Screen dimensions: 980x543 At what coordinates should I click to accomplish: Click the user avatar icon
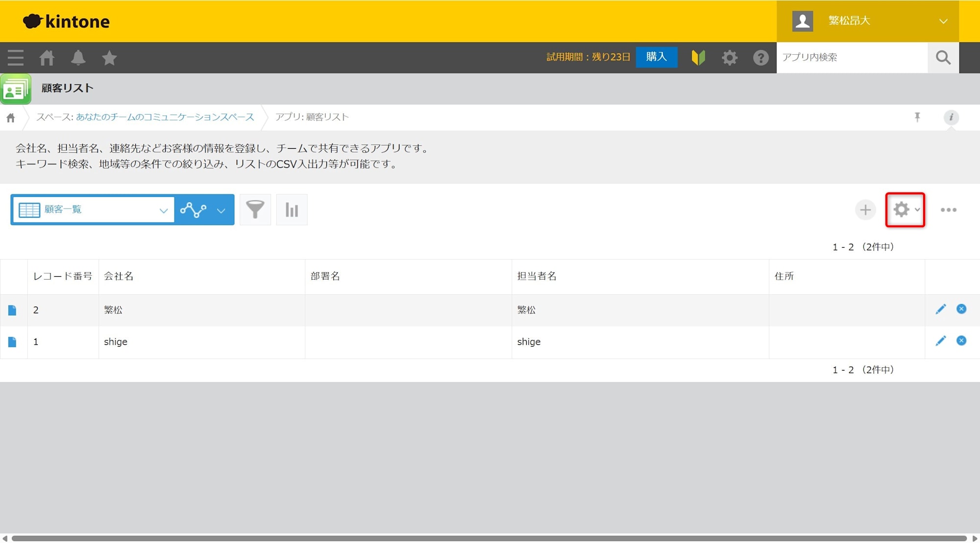[803, 21]
